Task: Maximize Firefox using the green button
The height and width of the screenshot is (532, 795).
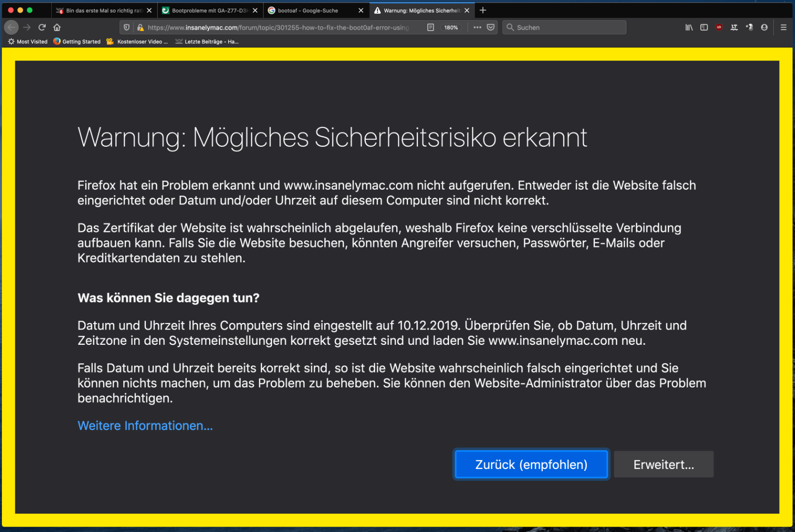Action: pos(30,10)
